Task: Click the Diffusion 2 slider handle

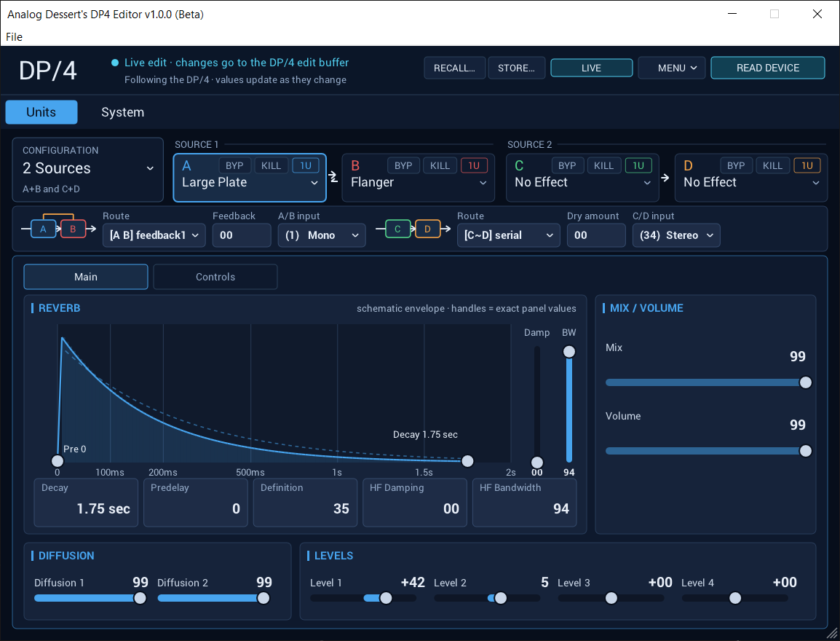Action: coord(263,598)
